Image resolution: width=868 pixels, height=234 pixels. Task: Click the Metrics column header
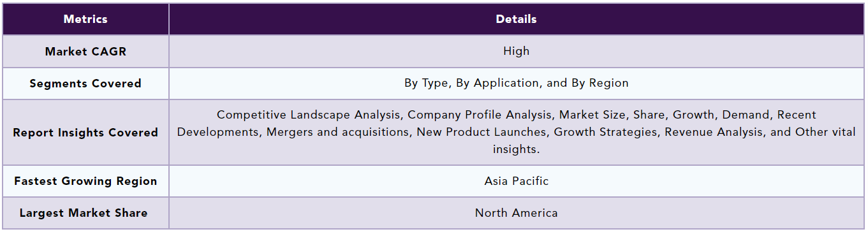(85, 19)
